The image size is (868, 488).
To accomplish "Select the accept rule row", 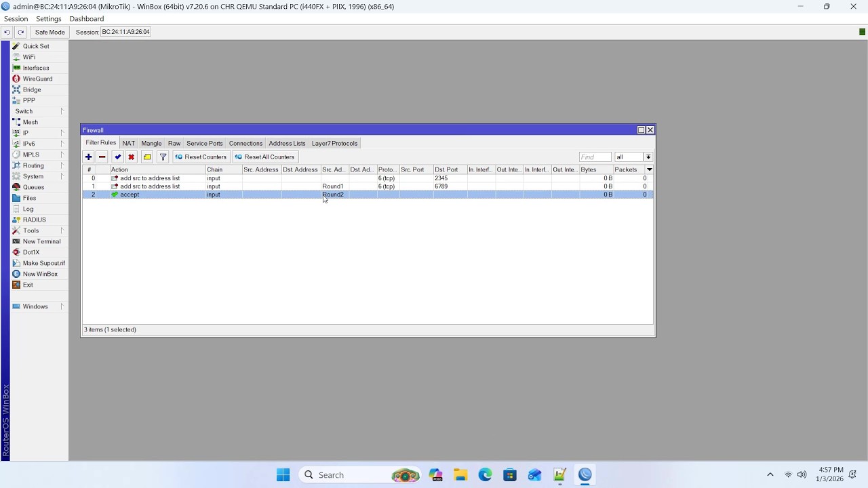I will coord(368,195).
